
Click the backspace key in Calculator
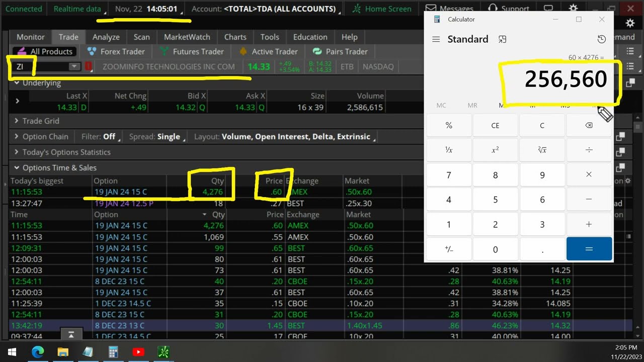589,126
